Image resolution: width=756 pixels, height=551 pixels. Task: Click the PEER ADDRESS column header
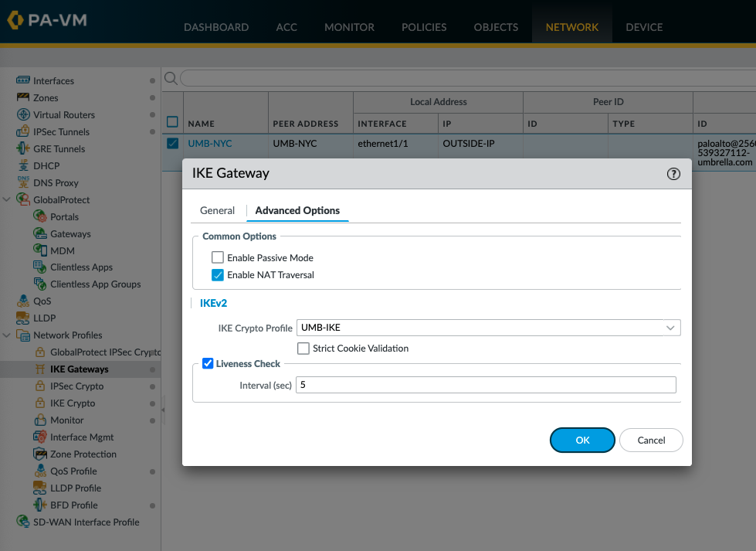[x=306, y=124]
